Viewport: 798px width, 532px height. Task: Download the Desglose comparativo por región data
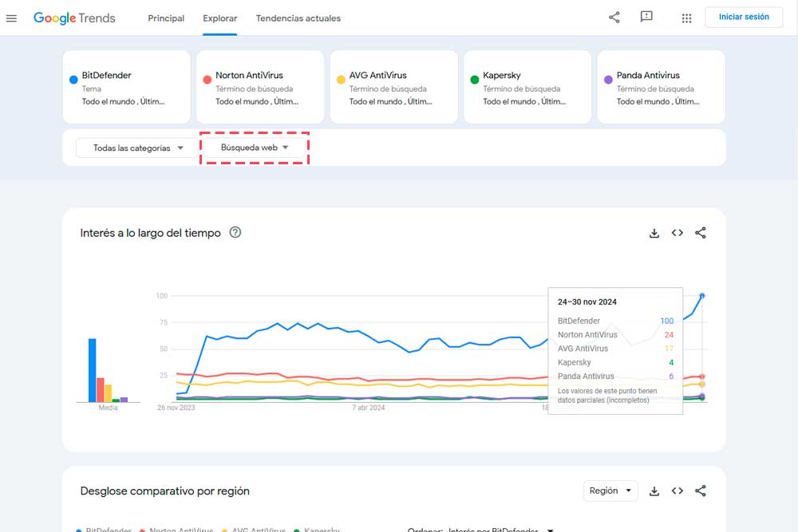point(654,491)
